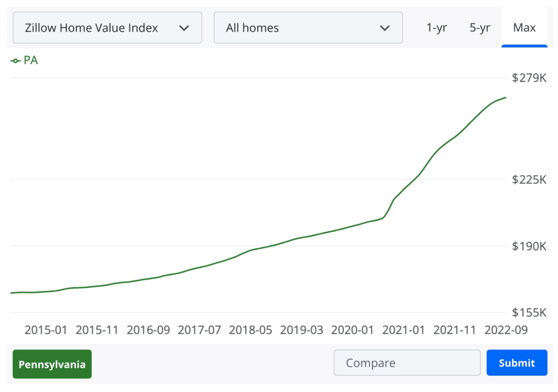
Task: Click the 2021-11 date label
Action: point(454,330)
